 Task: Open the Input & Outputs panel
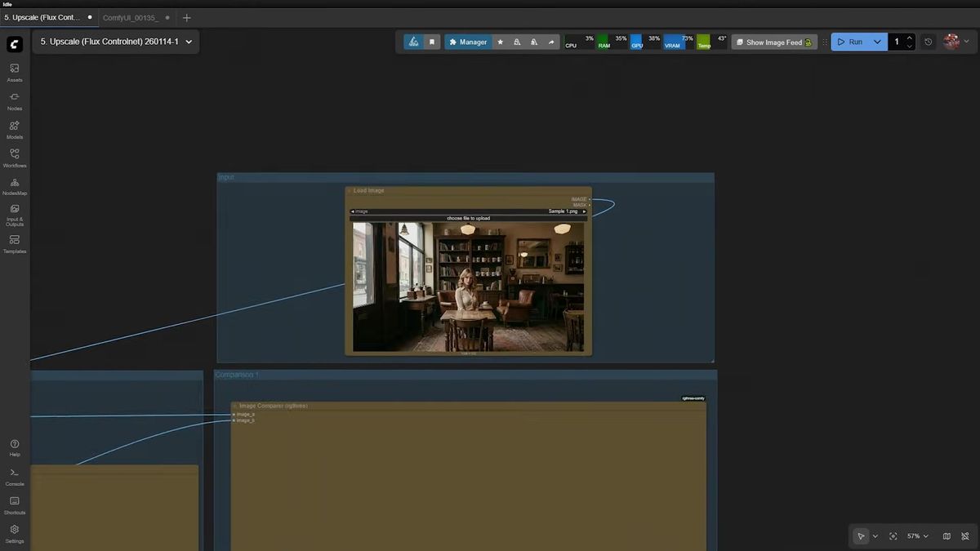tap(15, 215)
